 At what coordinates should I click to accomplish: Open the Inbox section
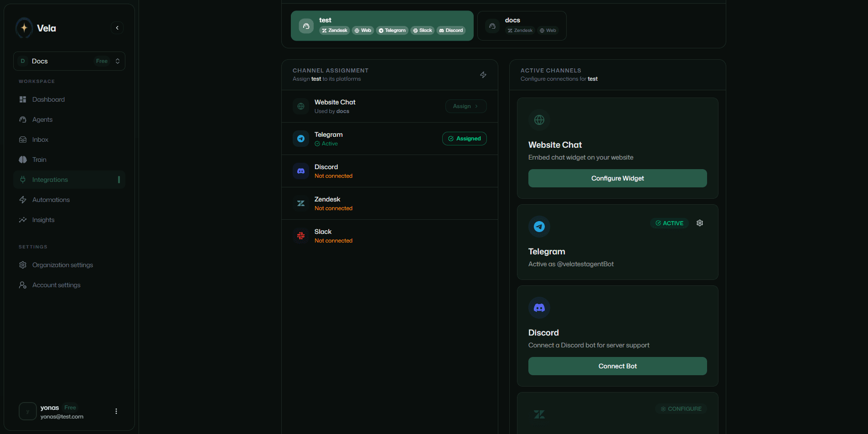(x=69, y=139)
